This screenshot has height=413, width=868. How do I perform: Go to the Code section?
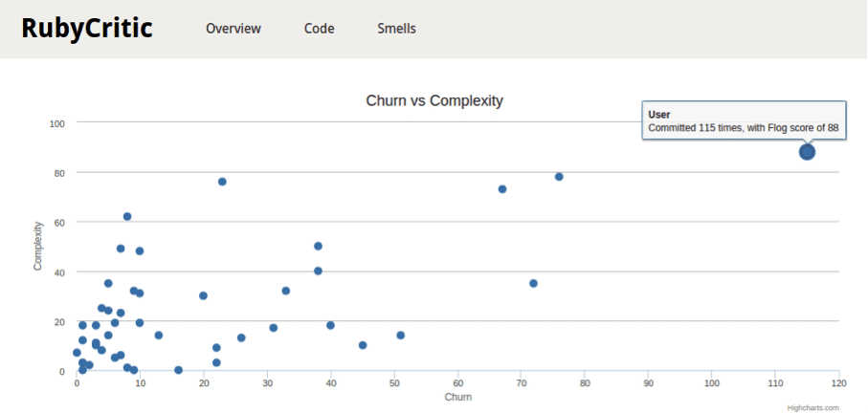[x=319, y=29]
